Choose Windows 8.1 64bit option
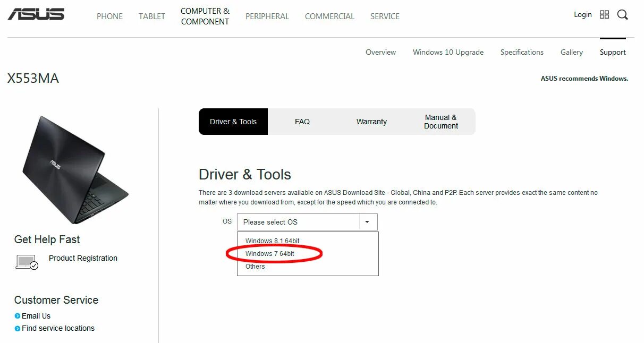Image resolution: width=644 pixels, height=343 pixels. point(272,241)
